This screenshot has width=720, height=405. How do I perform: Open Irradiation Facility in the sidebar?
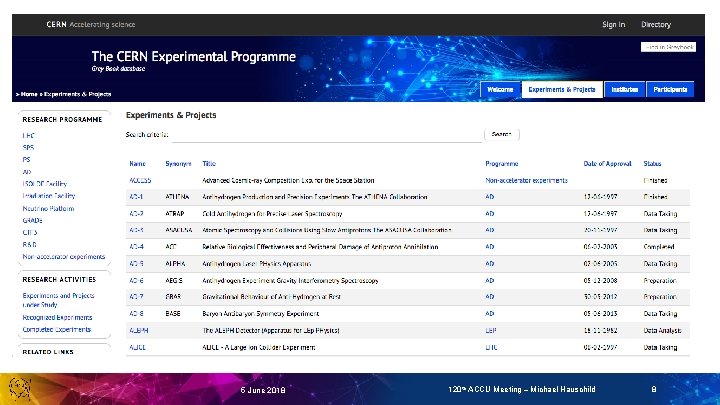[49, 196]
